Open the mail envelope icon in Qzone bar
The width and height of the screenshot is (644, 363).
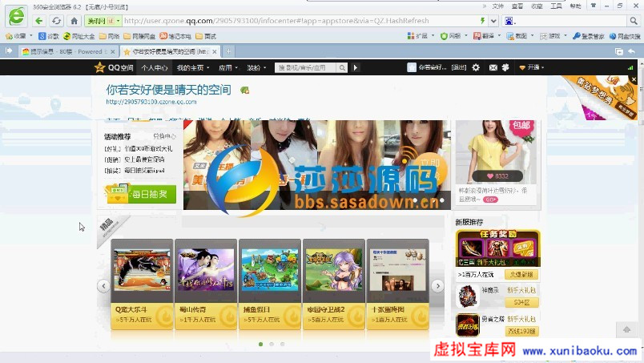[x=493, y=68]
